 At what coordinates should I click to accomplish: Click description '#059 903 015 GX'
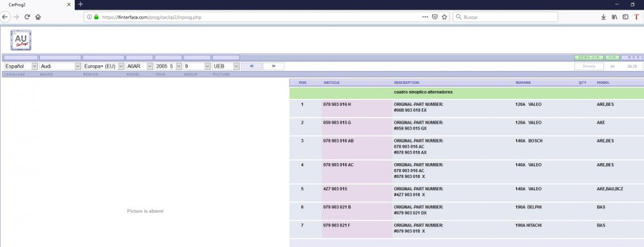click(x=410, y=128)
